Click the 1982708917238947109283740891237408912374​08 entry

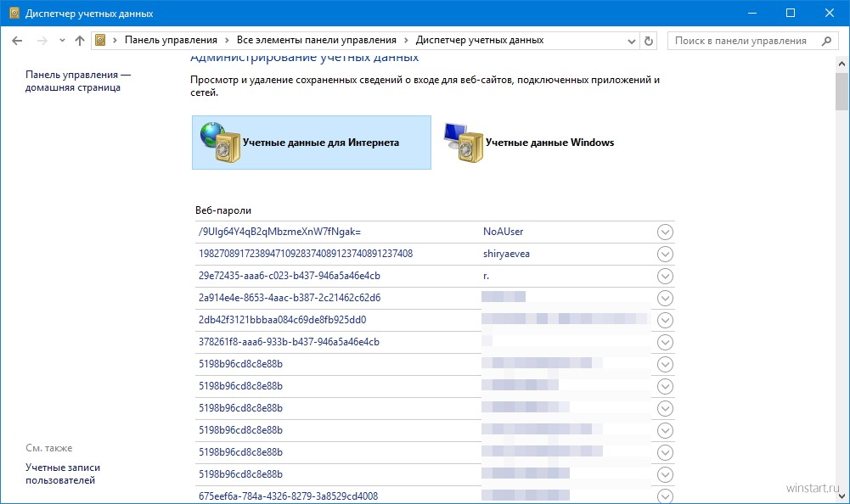(306, 254)
